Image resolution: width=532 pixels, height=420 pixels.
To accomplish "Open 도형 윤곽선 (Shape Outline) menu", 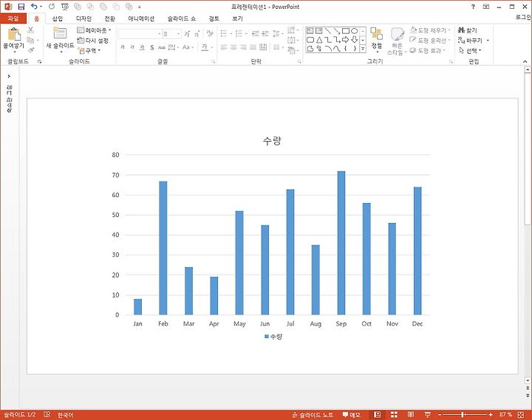I will [x=430, y=41].
